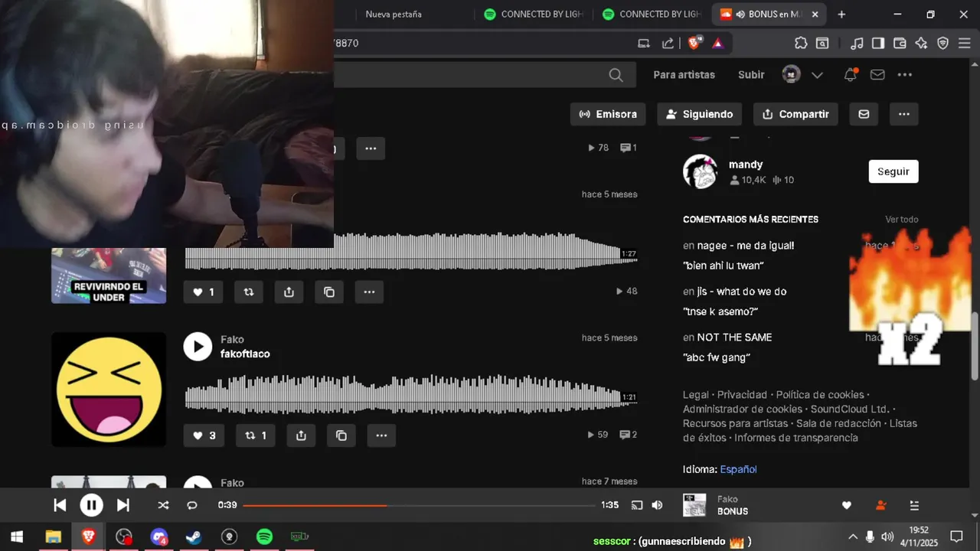Open SoundCloud notifications bell
Image resolution: width=980 pixels, height=551 pixels.
pos(850,75)
